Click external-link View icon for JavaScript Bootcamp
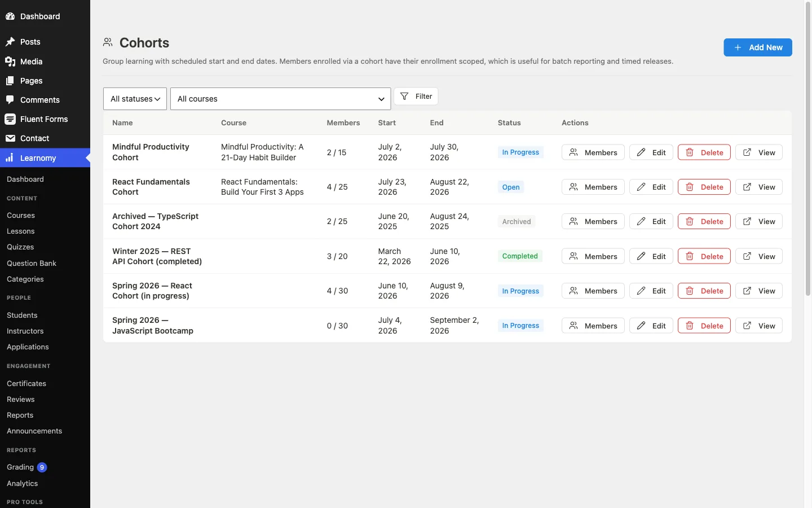This screenshot has height=508, width=812. click(x=747, y=326)
